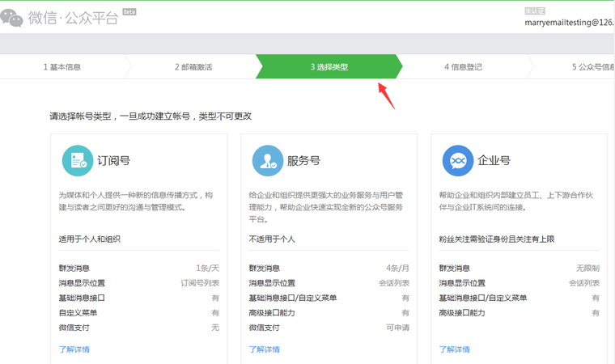
Task: Click the 服务号 blue person icon
Action: (x=268, y=161)
